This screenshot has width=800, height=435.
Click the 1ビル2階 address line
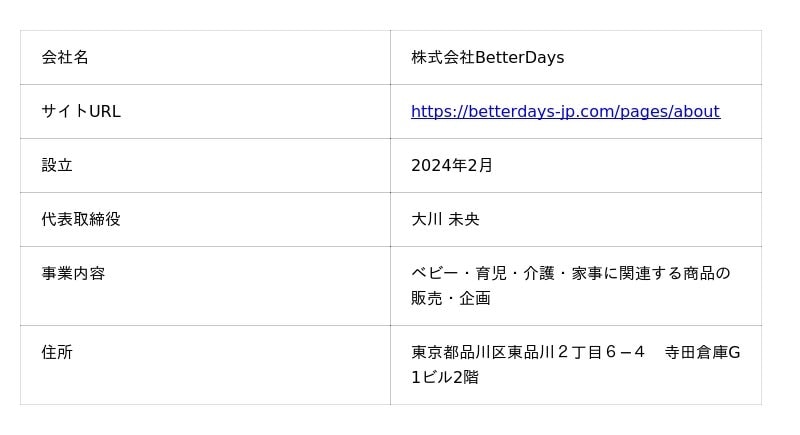click(x=444, y=378)
